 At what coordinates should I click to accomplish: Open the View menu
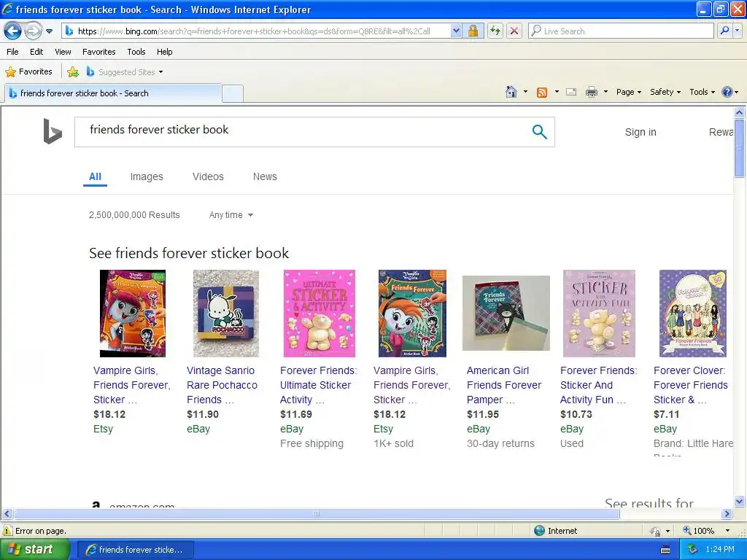[x=63, y=52]
